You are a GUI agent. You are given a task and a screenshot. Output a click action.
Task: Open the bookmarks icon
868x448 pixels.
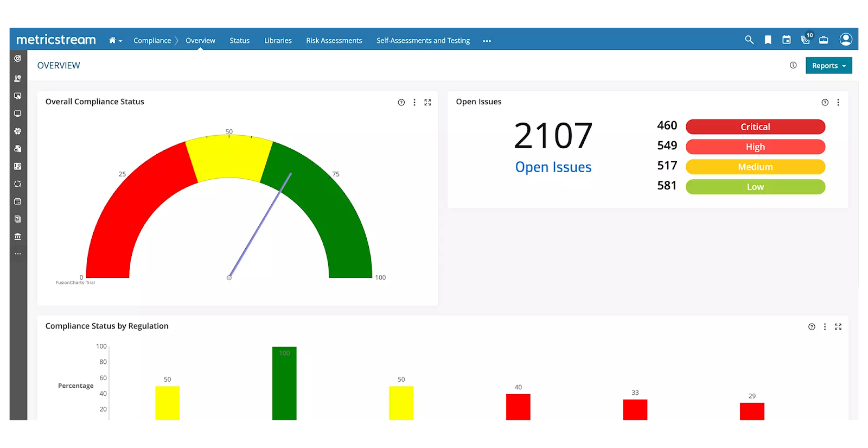click(x=768, y=40)
